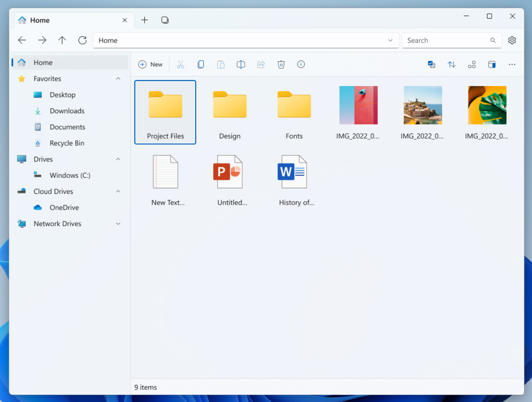Select the Fonts folder
The height and width of the screenshot is (402, 532).
pos(294,112)
